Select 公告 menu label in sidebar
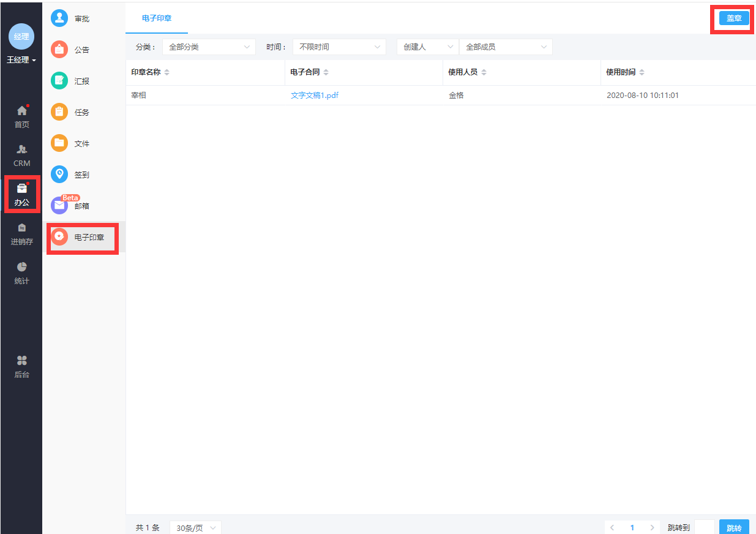The image size is (756, 534). 82,50
